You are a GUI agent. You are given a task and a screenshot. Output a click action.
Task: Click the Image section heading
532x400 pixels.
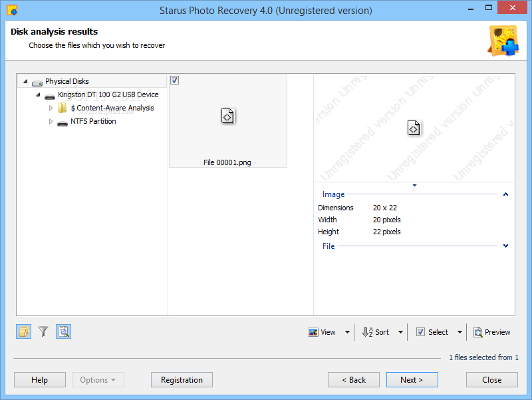[333, 194]
